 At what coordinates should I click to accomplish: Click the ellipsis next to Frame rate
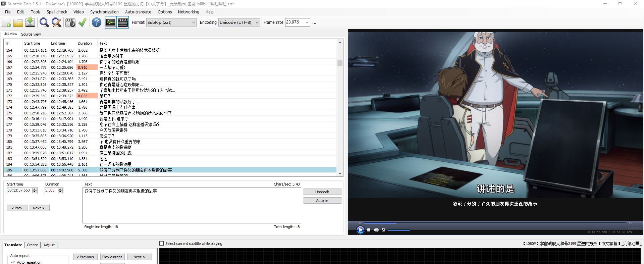pos(314,22)
